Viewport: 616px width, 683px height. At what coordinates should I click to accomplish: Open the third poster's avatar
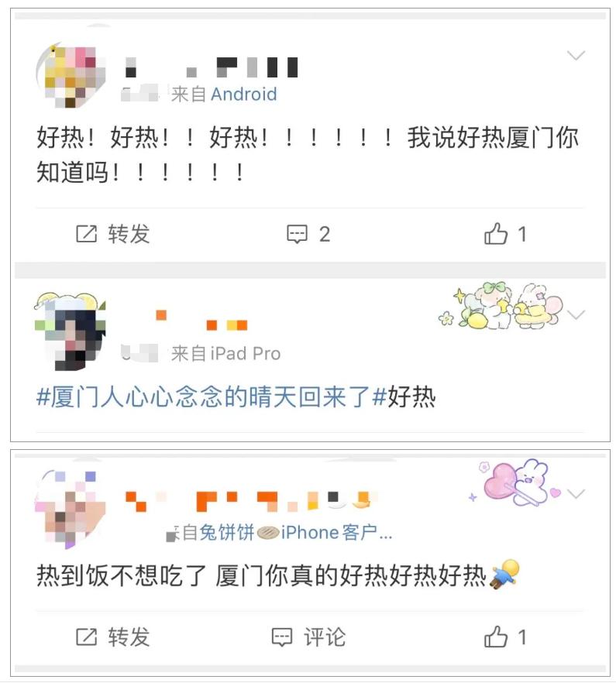(x=70, y=509)
